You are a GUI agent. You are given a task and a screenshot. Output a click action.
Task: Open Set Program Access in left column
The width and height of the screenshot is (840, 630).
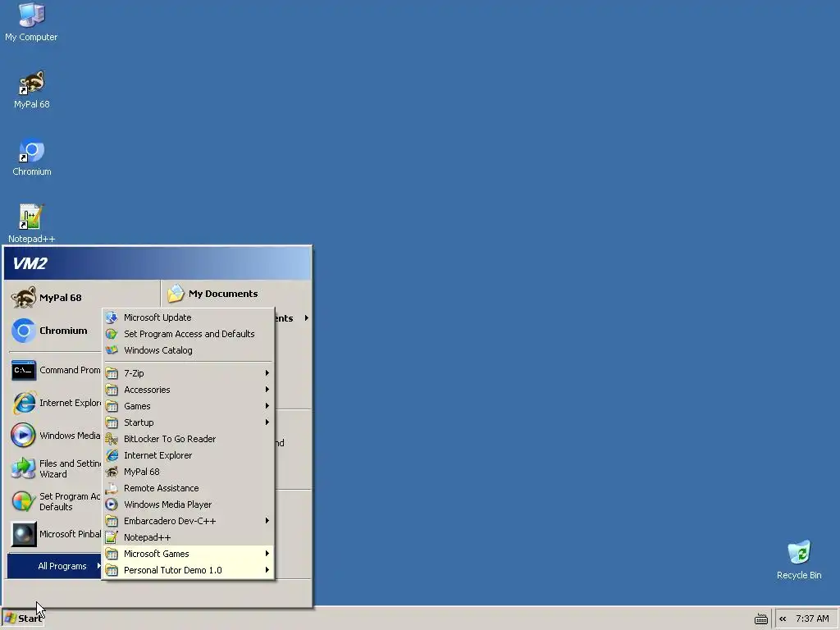(x=56, y=501)
